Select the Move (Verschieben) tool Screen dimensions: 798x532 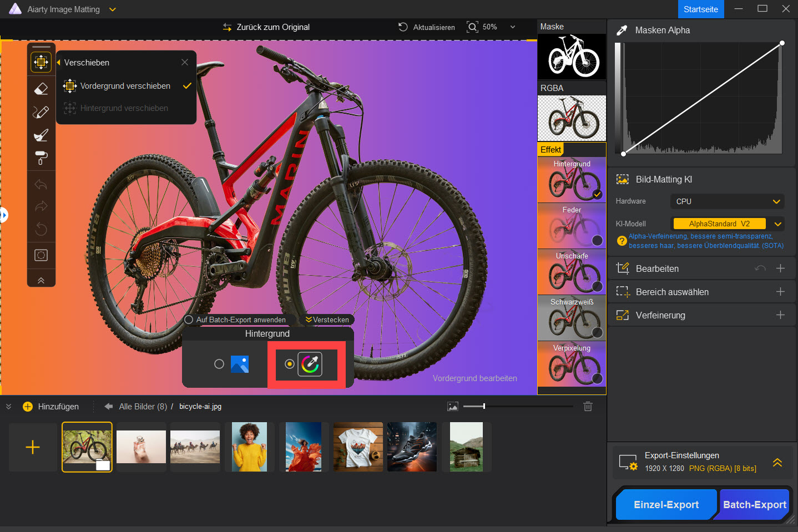pos(41,62)
